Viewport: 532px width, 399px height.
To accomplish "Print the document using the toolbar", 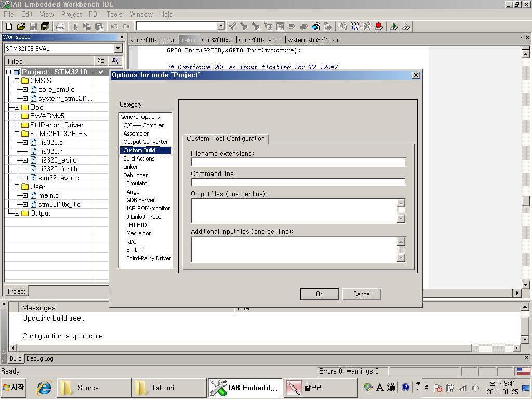I will [60, 26].
